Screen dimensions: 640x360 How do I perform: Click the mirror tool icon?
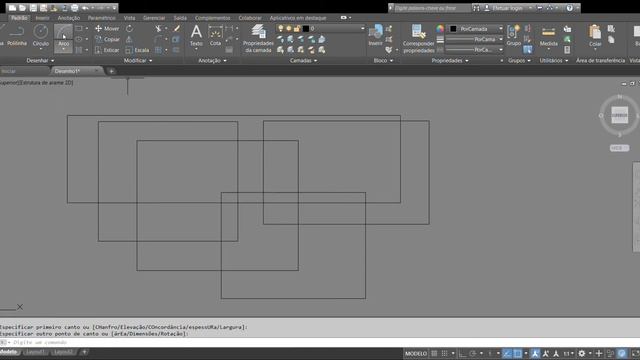click(x=129, y=39)
